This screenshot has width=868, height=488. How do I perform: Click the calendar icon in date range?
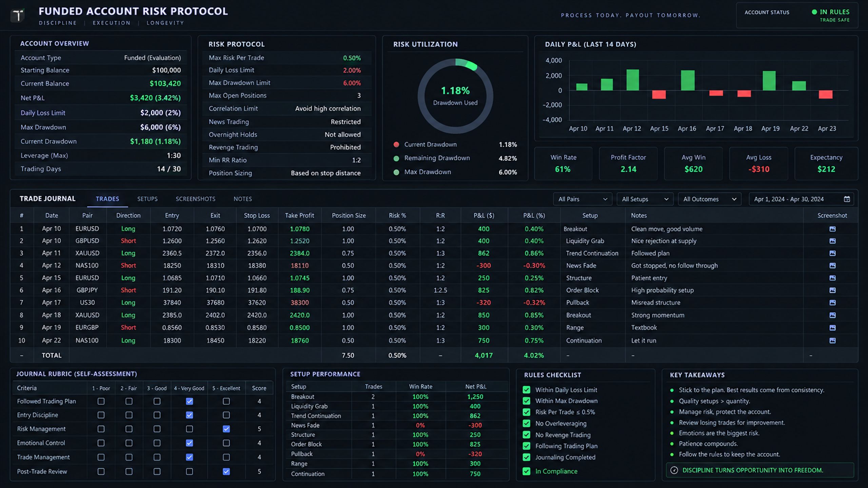pyautogui.click(x=847, y=199)
